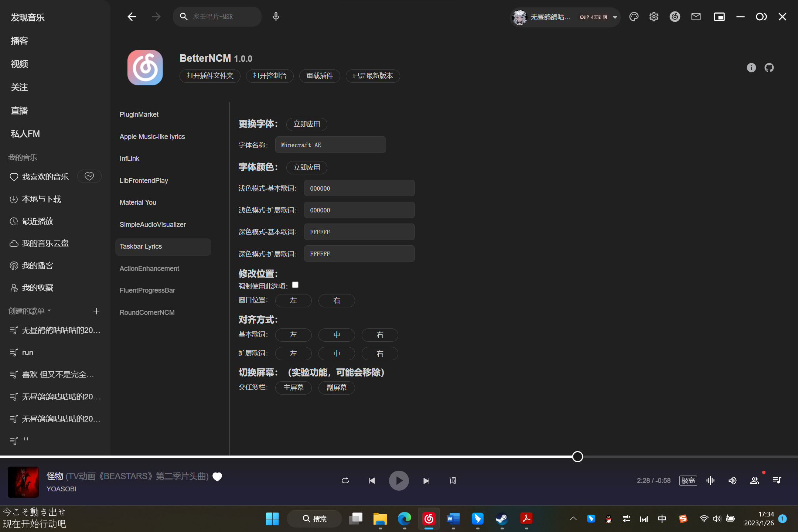
Task: Align 扩展歌词 to 右
Action: click(x=380, y=354)
